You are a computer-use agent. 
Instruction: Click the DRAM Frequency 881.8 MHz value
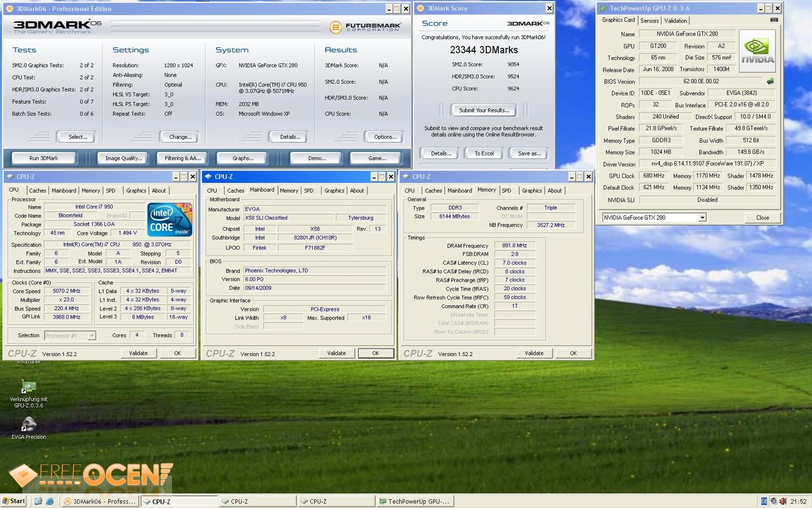(x=515, y=245)
